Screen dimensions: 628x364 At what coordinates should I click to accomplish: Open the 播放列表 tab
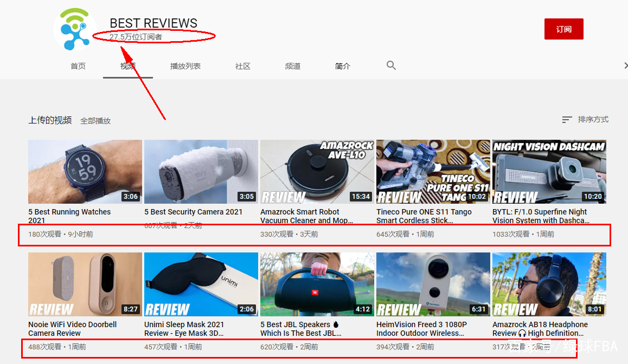[185, 66]
